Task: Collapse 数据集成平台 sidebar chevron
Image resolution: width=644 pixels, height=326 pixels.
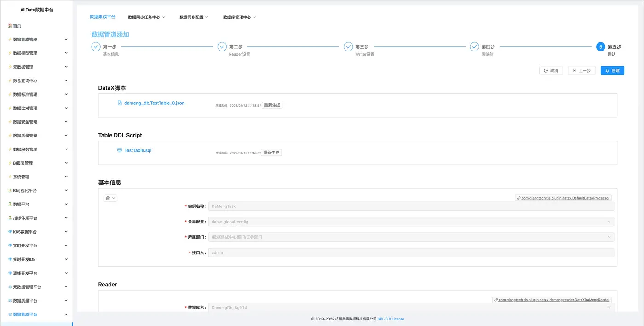Action: tap(66, 315)
